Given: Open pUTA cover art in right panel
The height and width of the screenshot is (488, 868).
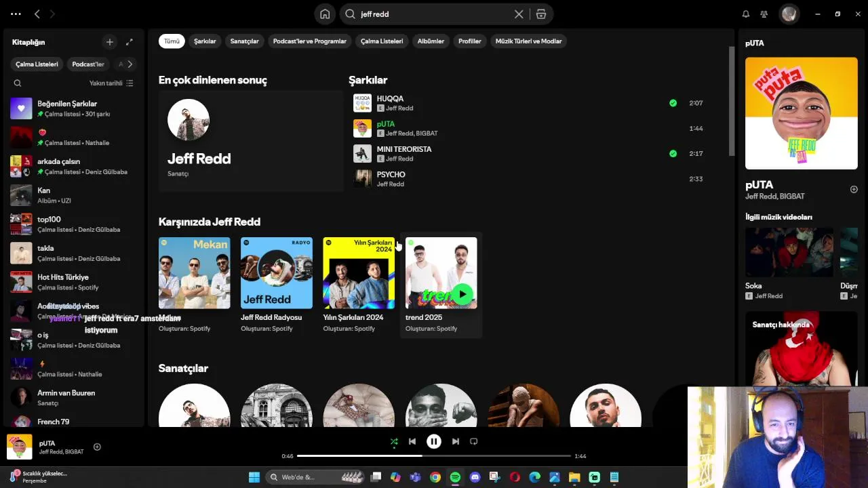Looking at the screenshot, I should click(802, 113).
